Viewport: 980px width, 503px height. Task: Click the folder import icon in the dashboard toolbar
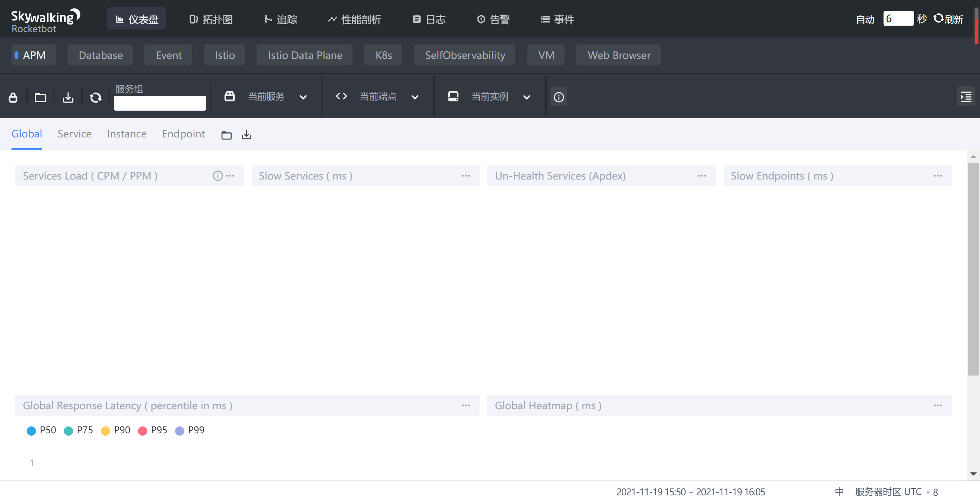point(40,97)
